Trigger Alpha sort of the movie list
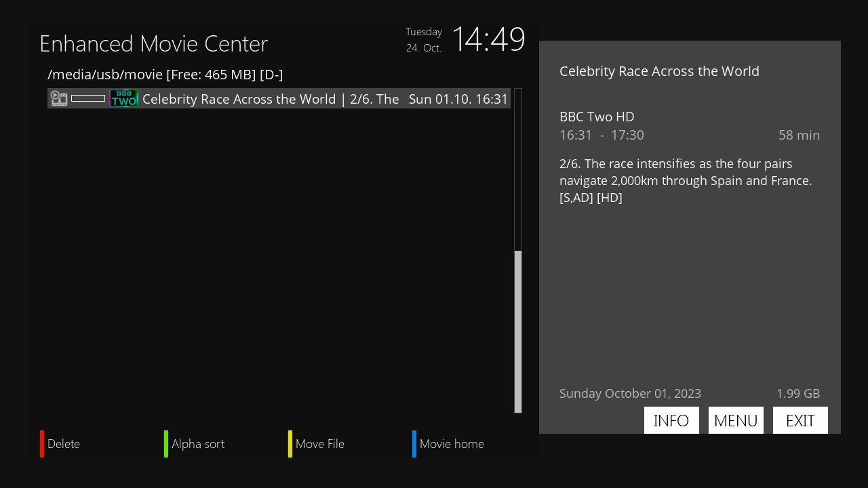The height and width of the screenshot is (488, 868). click(198, 444)
